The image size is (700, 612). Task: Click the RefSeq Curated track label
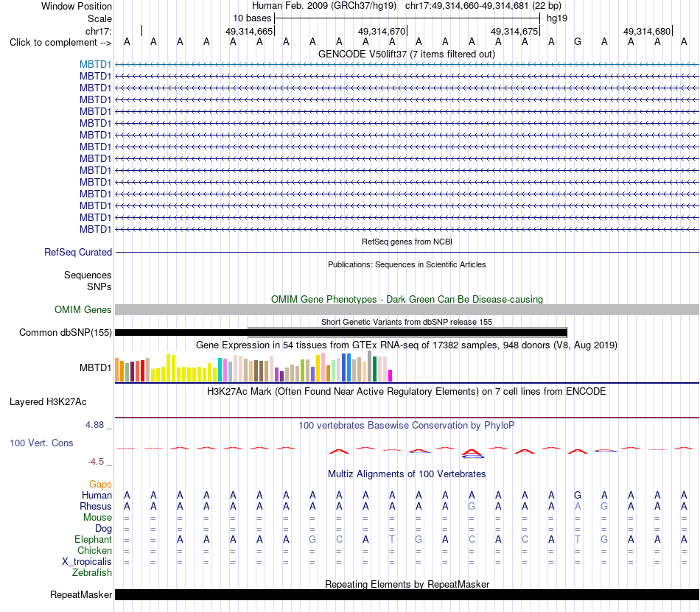pyautogui.click(x=77, y=252)
